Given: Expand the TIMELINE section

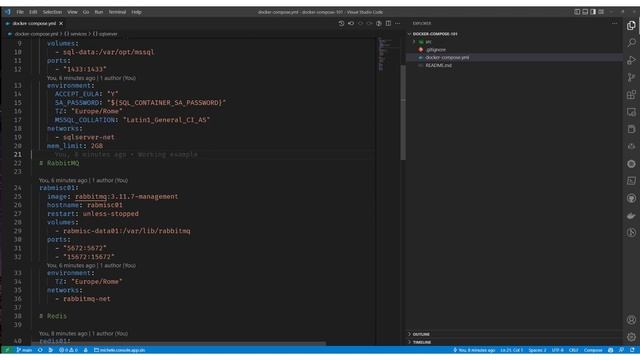Looking at the screenshot, I should point(422,342).
